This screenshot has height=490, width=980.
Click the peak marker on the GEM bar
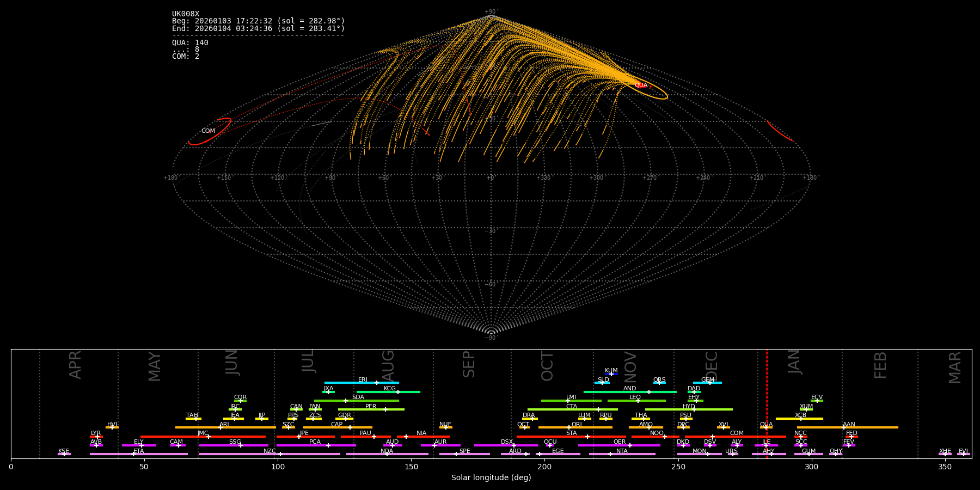point(709,383)
